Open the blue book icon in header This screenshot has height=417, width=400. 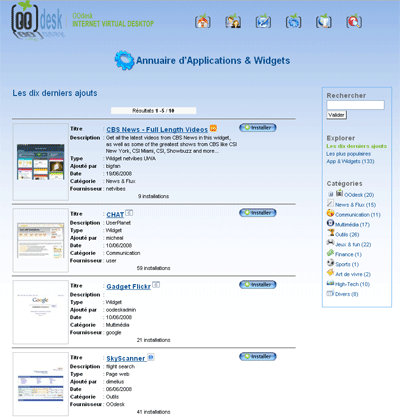324,21
